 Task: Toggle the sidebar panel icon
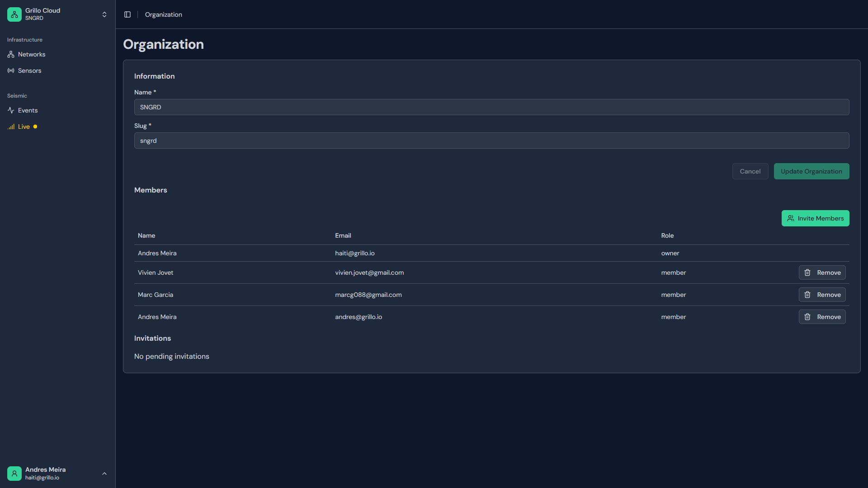coord(127,14)
